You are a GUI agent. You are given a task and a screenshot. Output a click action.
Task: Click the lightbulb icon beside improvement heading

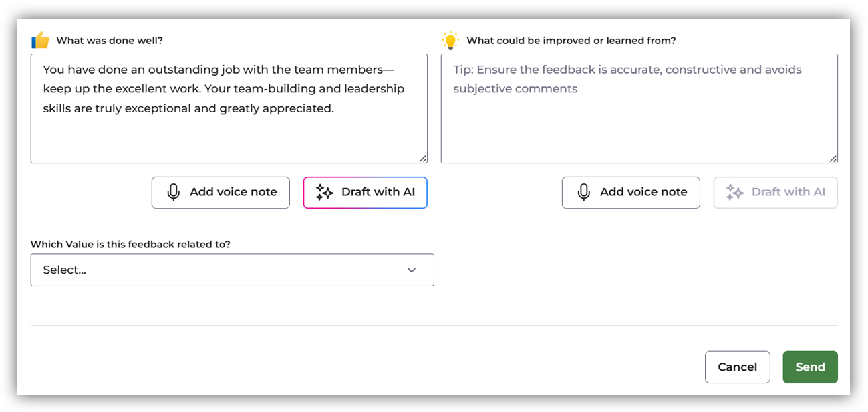[x=451, y=41]
